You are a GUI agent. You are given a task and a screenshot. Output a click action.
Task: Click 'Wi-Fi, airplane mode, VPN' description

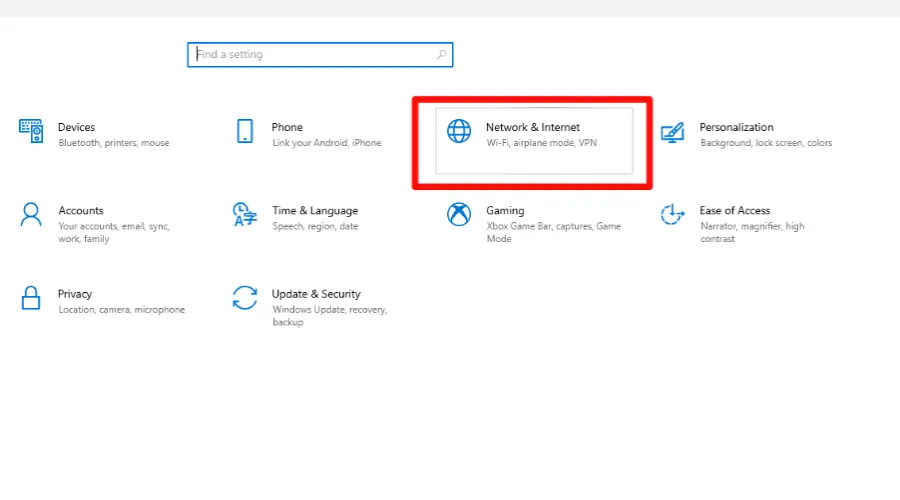tap(541, 143)
